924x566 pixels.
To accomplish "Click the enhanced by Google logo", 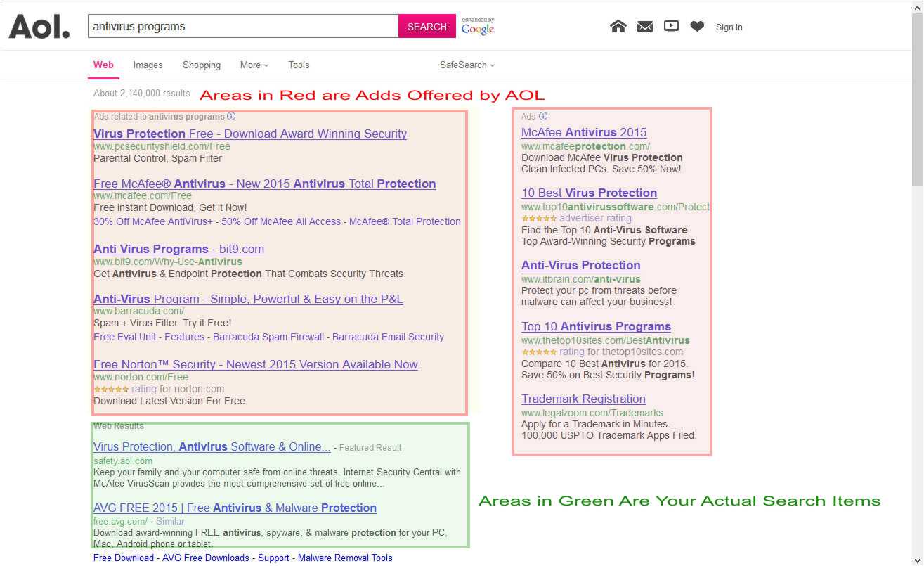I will (478, 27).
